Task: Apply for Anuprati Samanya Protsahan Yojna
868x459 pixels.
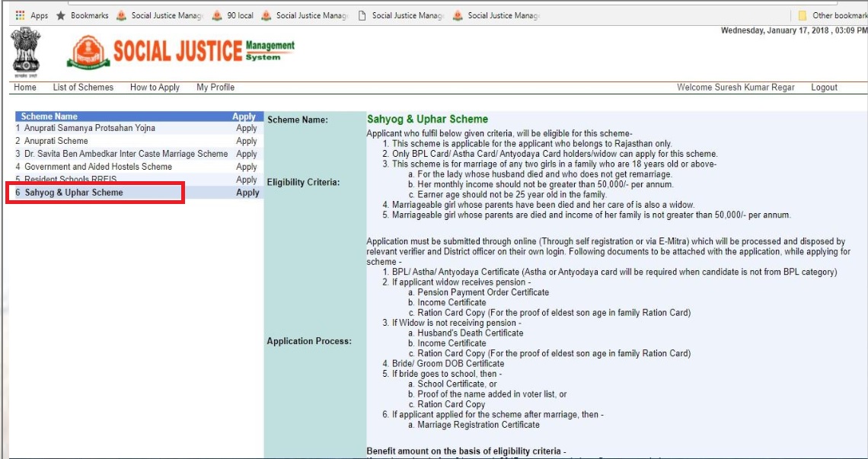Action: click(x=247, y=128)
